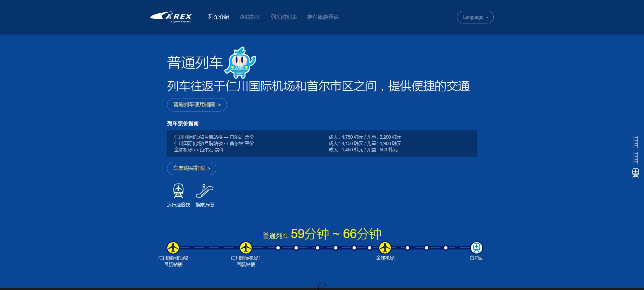Click the first white stop dot after 仁川国际机场1号航站楼
The height and width of the screenshot is (290, 644).
tap(278, 248)
